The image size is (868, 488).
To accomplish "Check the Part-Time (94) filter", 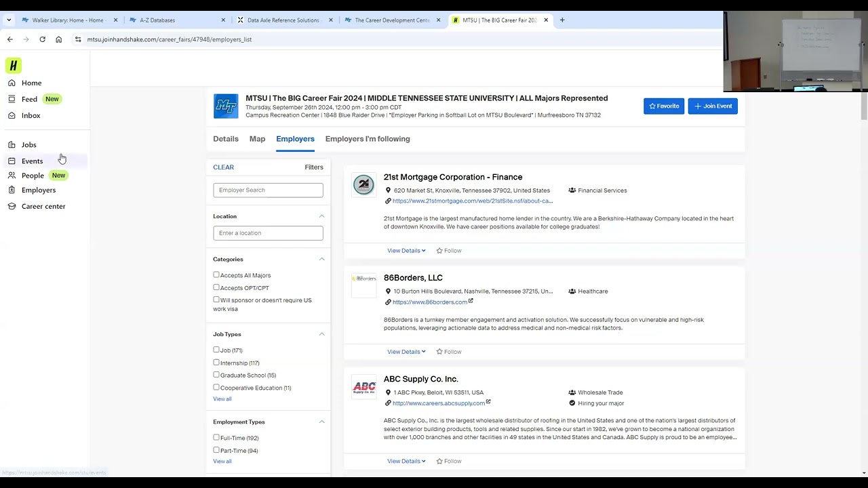I will (x=216, y=450).
